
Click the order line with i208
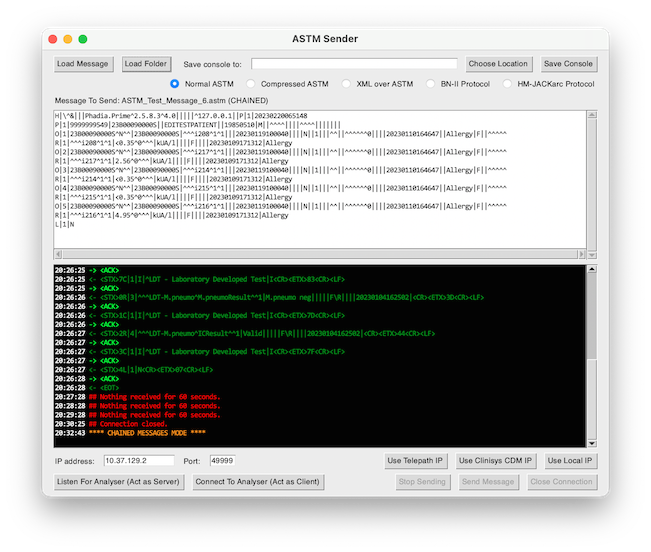point(281,134)
